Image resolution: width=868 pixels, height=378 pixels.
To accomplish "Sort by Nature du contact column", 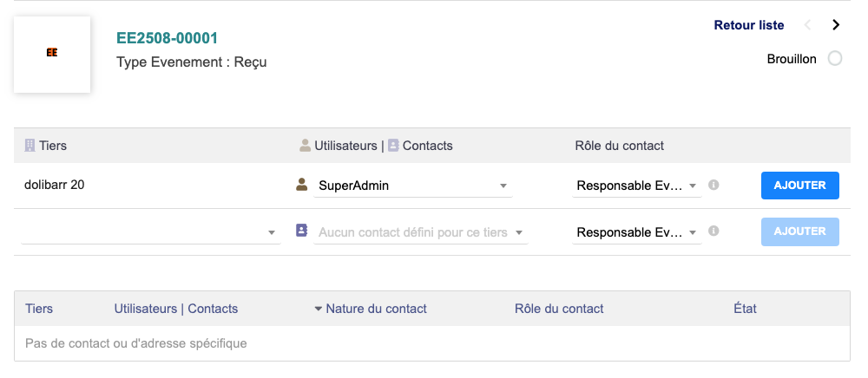I will [x=376, y=309].
